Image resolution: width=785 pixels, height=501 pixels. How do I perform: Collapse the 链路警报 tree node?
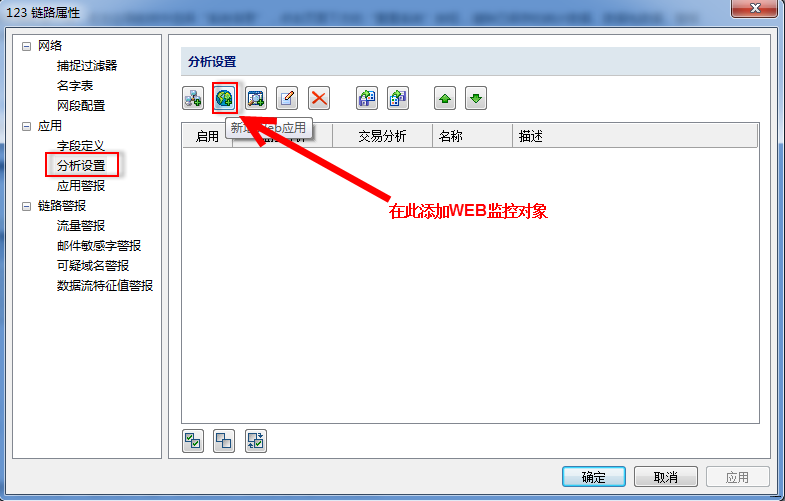pos(27,206)
